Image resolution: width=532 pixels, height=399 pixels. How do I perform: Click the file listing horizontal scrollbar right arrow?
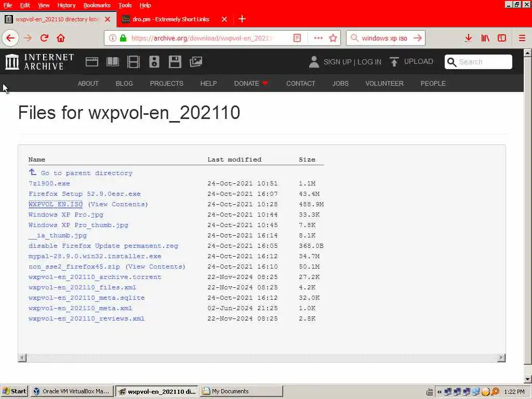[501, 357]
